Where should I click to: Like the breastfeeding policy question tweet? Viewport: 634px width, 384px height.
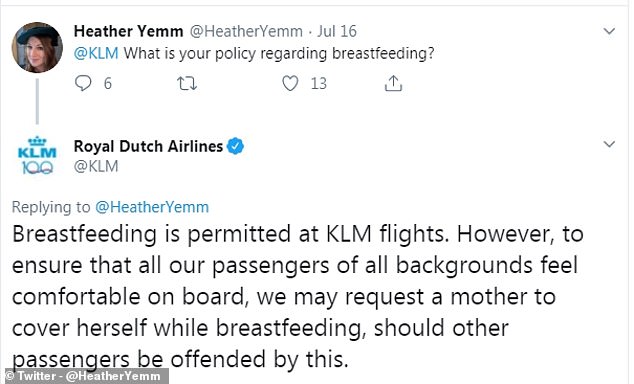coord(290,83)
